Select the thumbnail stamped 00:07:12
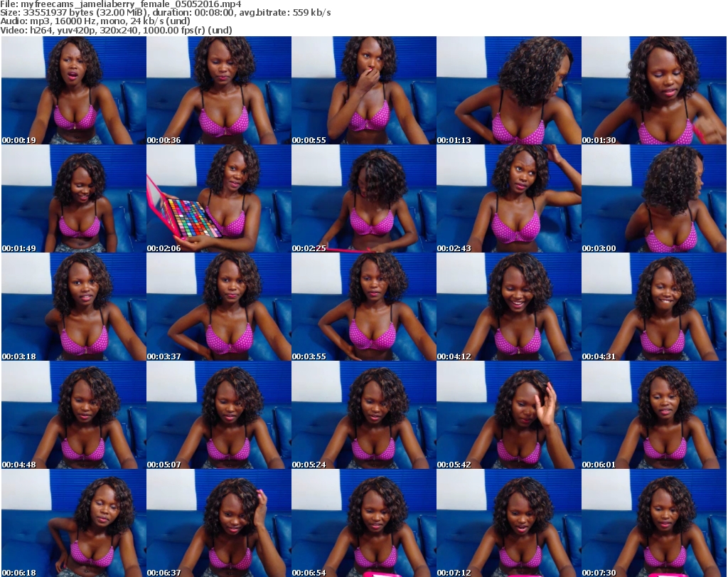This screenshot has width=728, height=577. [x=509, y=523]
